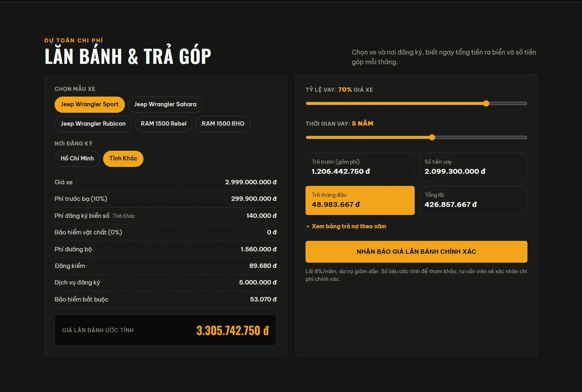582x392 pixels.
Task: Click Bảo hiểm bắt buộc label
Action: tap(82, 299)
